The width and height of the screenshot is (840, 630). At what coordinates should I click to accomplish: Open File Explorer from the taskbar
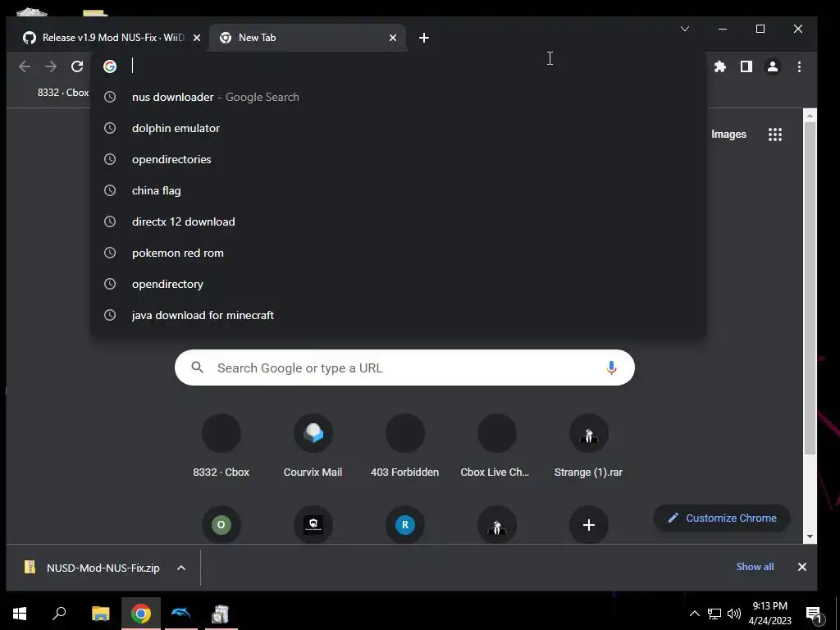[x=100, y=614]
